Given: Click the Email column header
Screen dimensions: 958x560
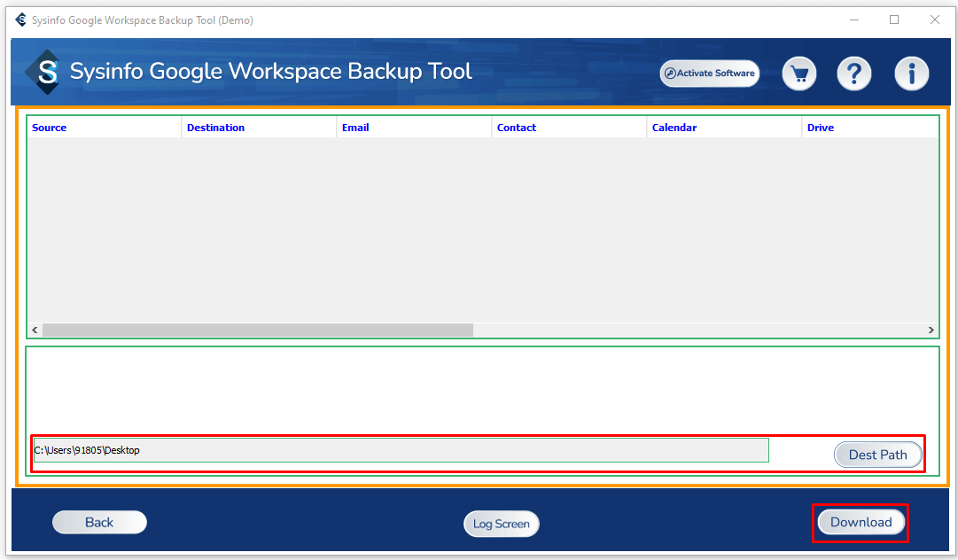Looking at the screenshot, I should [414, 128].
